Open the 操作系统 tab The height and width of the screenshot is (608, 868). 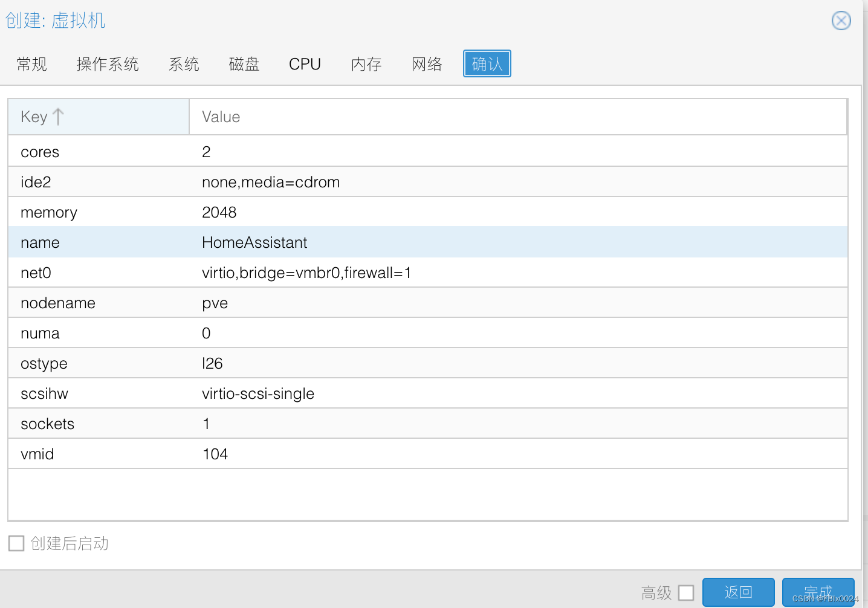click(108, 64)
